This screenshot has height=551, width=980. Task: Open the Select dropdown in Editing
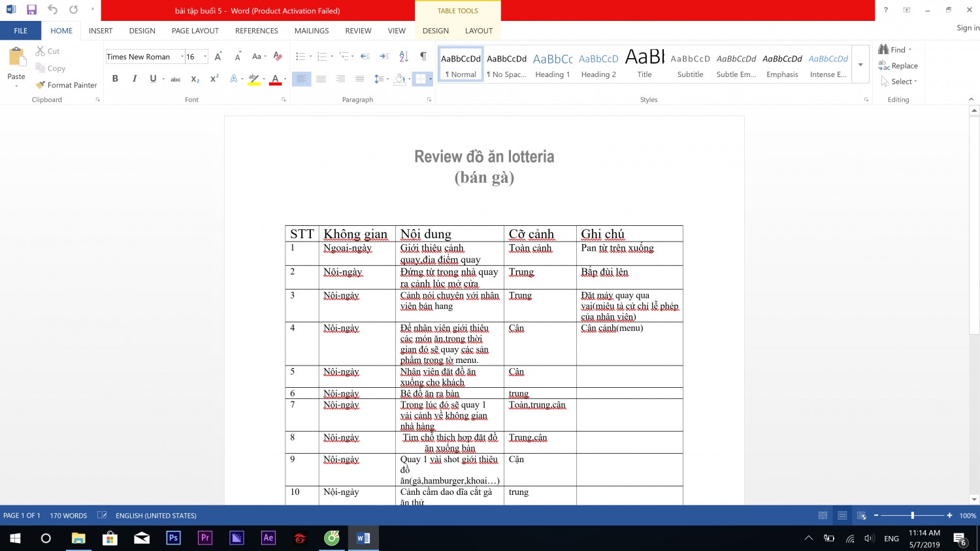point(899,82)
